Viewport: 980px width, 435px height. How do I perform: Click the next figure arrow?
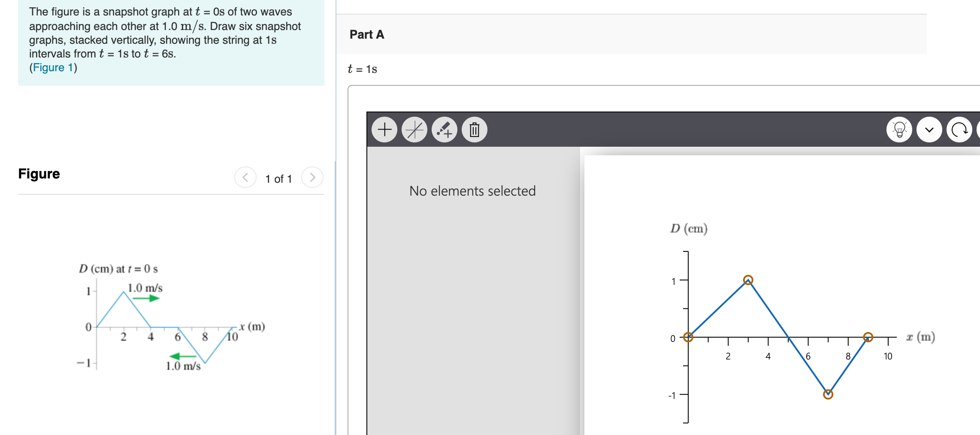click(312, 177)
